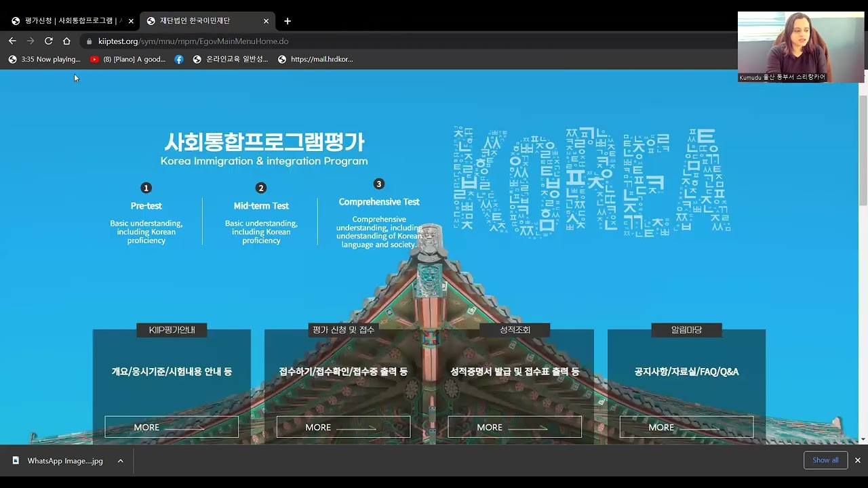Close the 평가신청 사회통합프로그램 tab

coord(131,21)
